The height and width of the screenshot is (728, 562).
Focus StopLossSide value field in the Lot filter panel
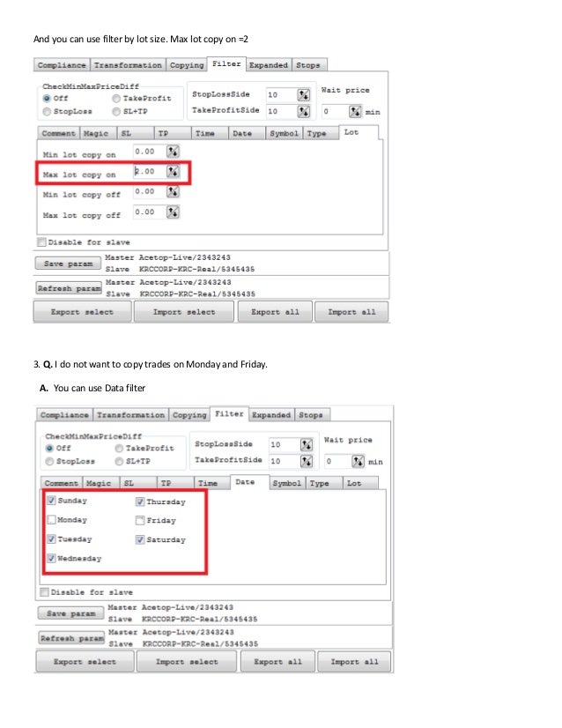pyautogui.click(x=281, y=94)
